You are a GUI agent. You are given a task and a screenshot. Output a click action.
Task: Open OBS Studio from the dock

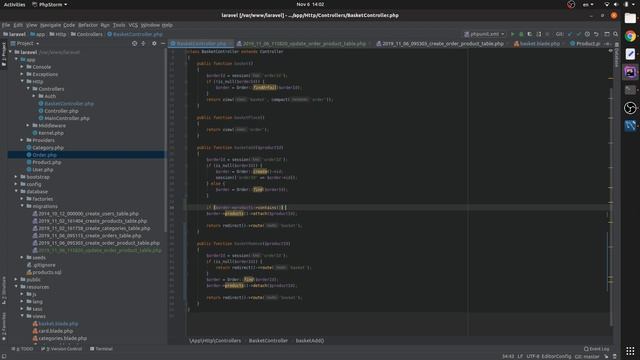(x=630, y=108)
